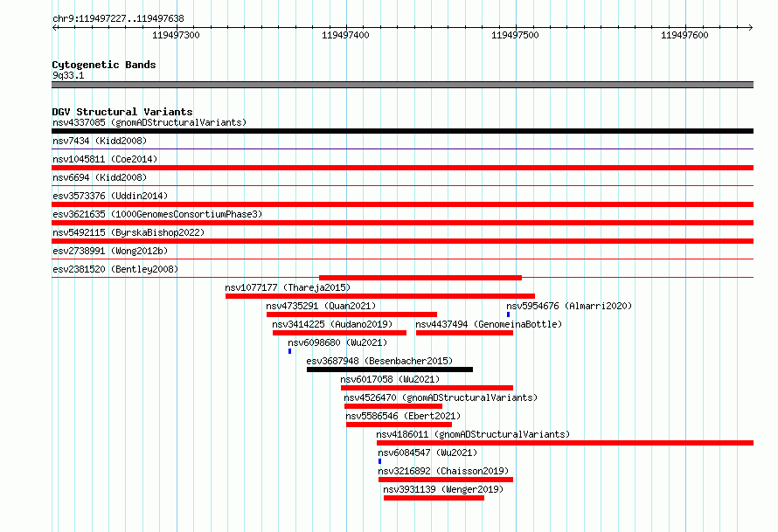
Task: Click the red esv3621635 feature bar
Action: tap(402, 223)
